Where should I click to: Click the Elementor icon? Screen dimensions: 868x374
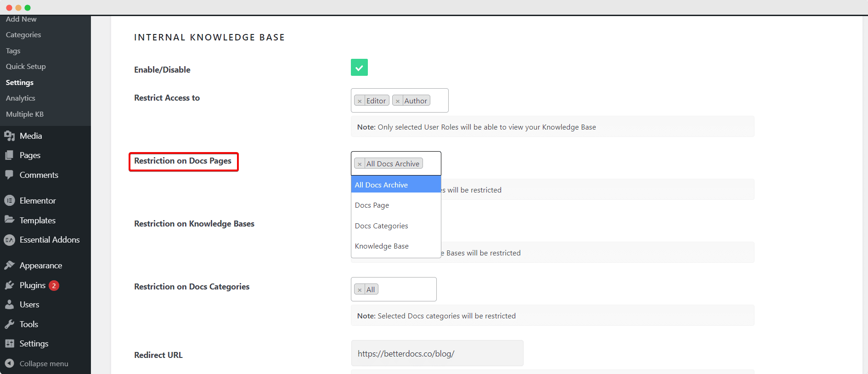(x=9, y=201)
